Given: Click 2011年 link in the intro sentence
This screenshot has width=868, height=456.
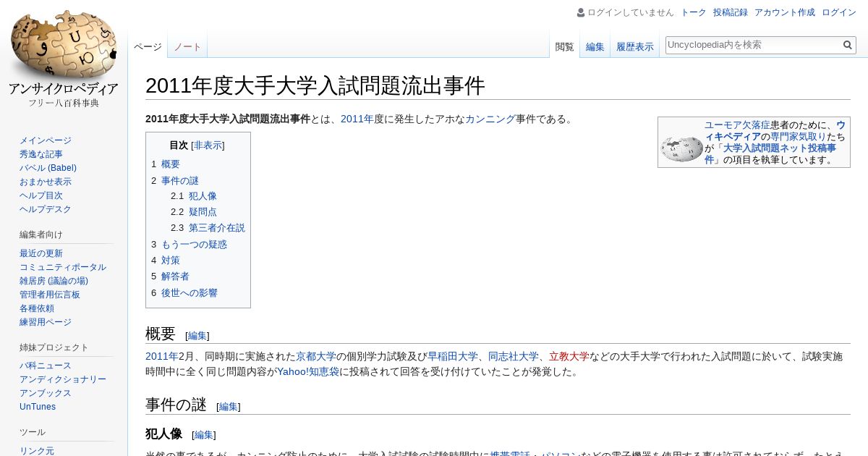Looking at the screenshot, I should coord(357,119).
